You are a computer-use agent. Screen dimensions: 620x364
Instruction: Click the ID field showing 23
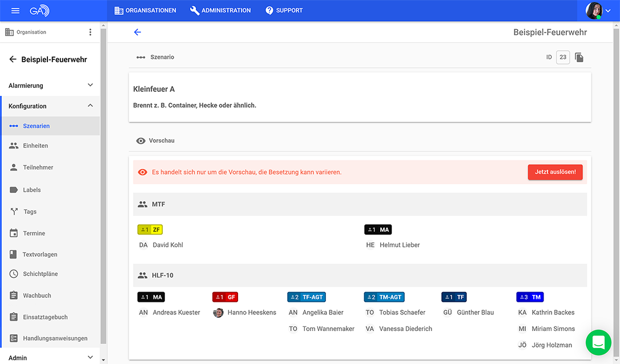click(562, 57)
